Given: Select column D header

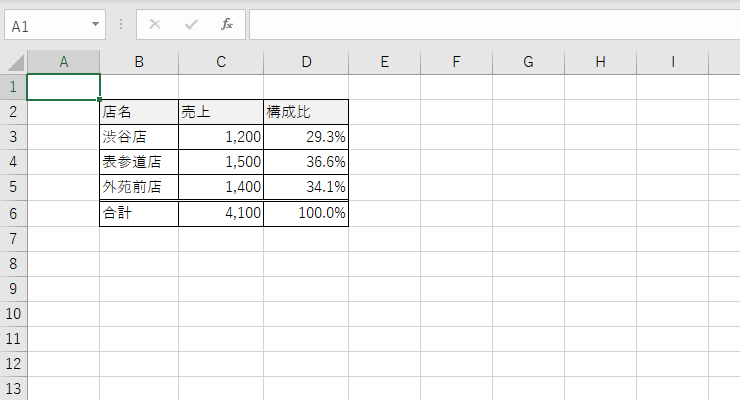Looking at the screenshot, I should pos(306,62).
